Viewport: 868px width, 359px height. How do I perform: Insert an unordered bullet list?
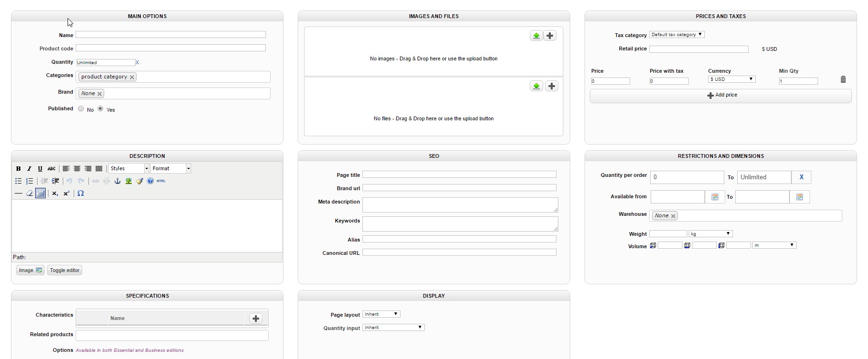pos(18,181)
